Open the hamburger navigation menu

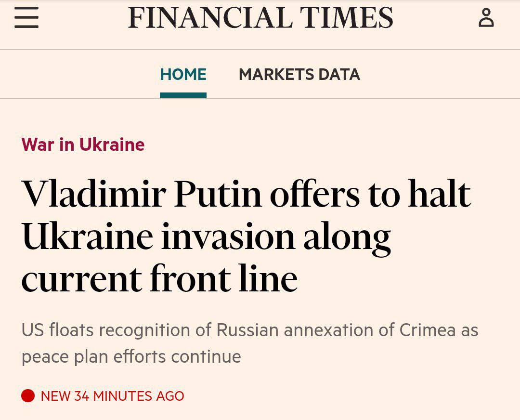click(x=26, y=18)
